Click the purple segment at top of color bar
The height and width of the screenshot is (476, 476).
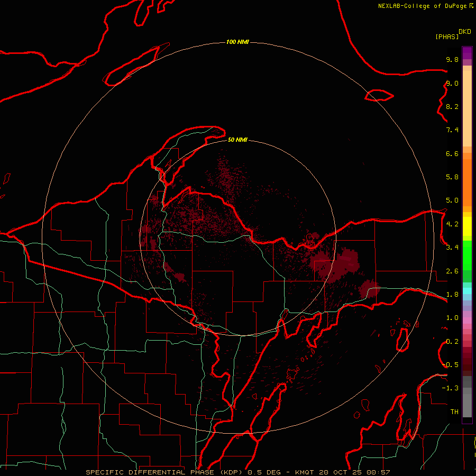pos(467,53)
